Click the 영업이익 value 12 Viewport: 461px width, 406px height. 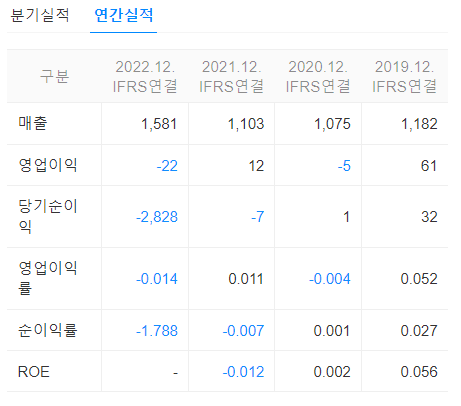point(256,166)
